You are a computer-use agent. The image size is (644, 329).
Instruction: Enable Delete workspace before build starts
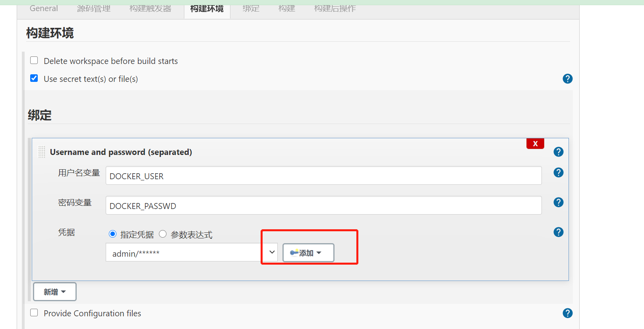pyautogui.click(x=34, y=60)
